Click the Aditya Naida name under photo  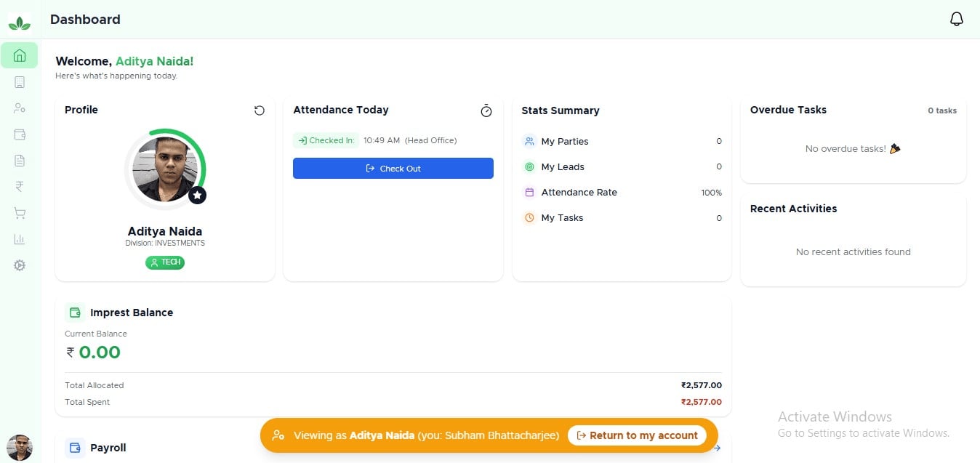pyautogui.click(x=165, y=231)
